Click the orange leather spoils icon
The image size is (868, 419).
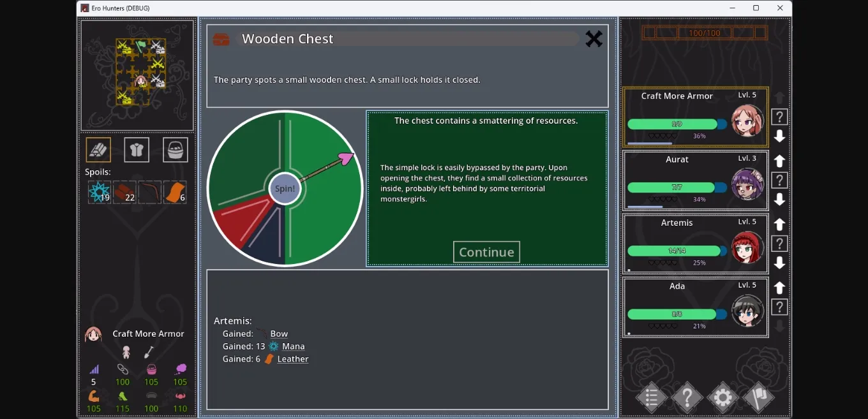tap(175, 192)
